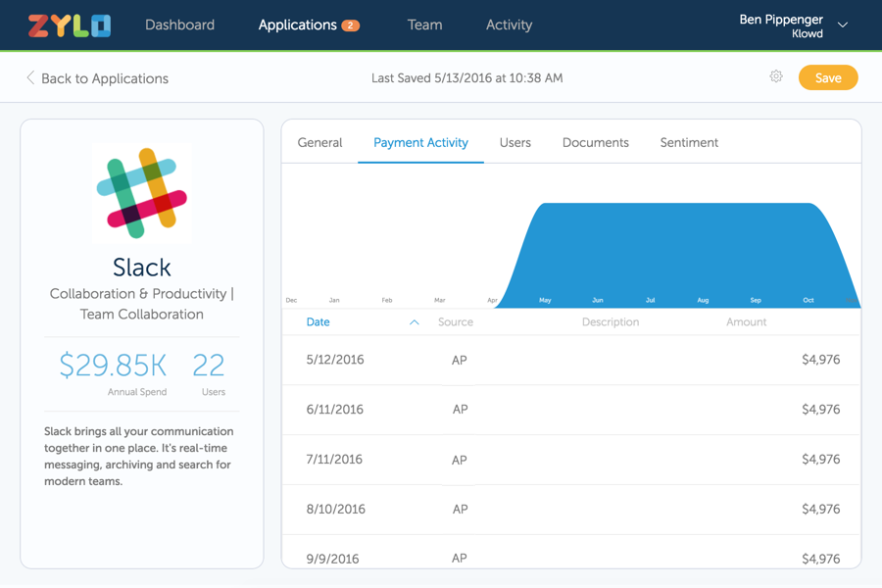Click the Zylo logo
882x588 pixels.
tap(70, 25)
